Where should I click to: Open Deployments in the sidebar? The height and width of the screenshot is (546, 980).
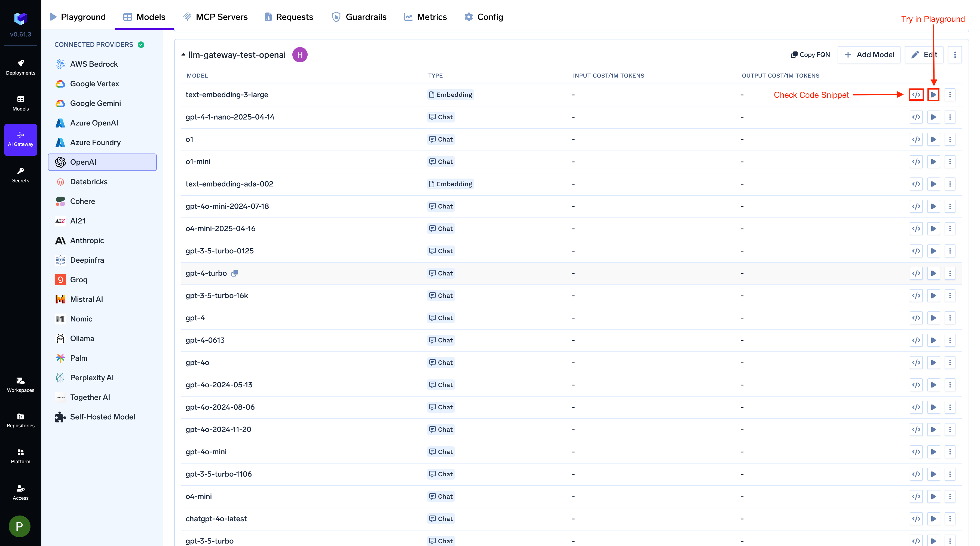[20, 67]
